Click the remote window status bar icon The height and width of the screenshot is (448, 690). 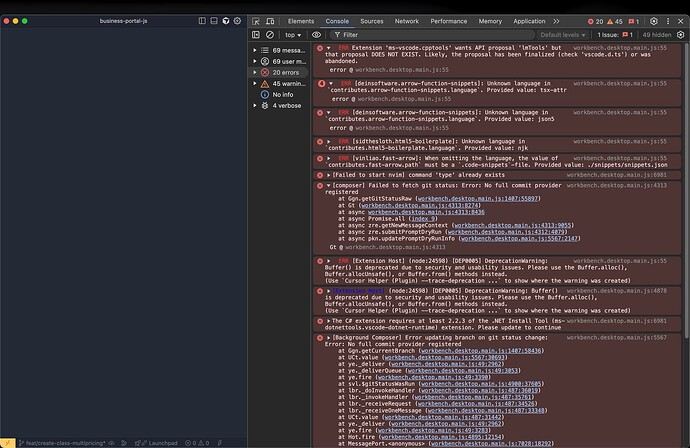7,443
